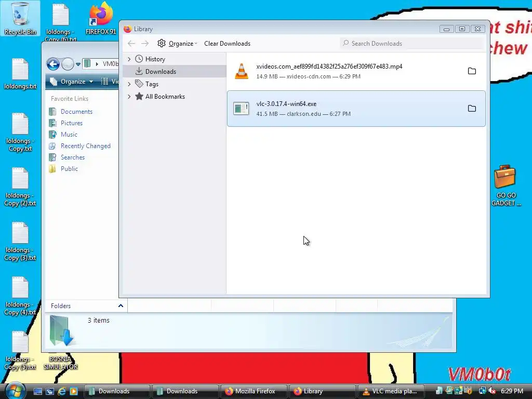This screenshot has height=399, width=532.
Task: Switch to Mozilla Firefox taskbar button
Action: click(254, 391)
